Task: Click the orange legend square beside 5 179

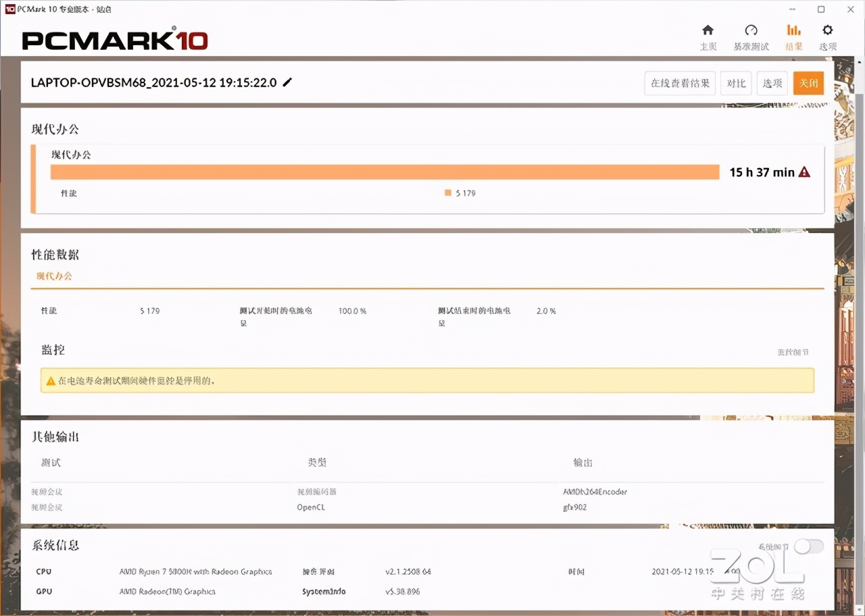Action: tap(447, 193)
